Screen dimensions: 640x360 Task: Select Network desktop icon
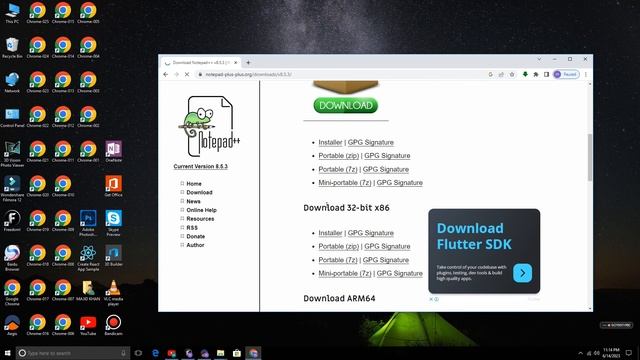12,82
